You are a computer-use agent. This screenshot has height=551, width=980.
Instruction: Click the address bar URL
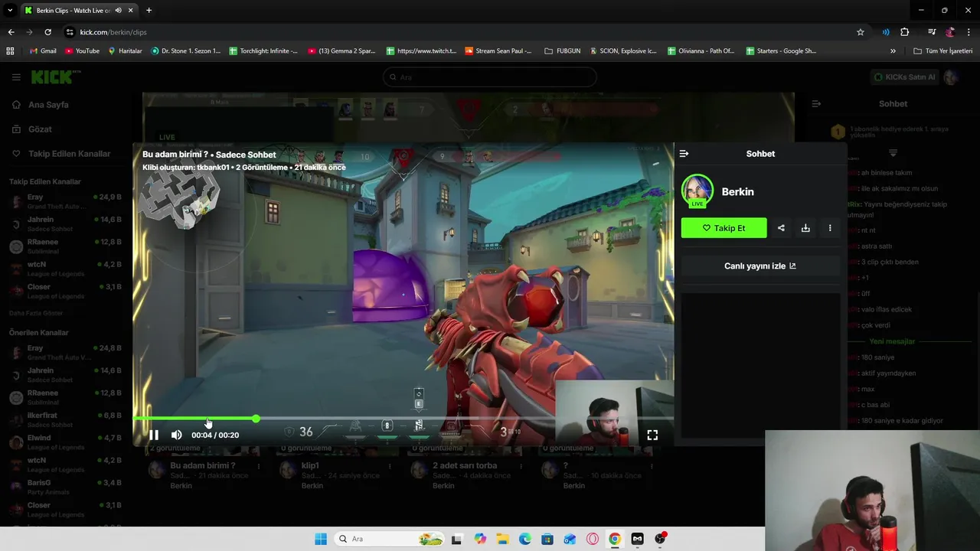113,32
